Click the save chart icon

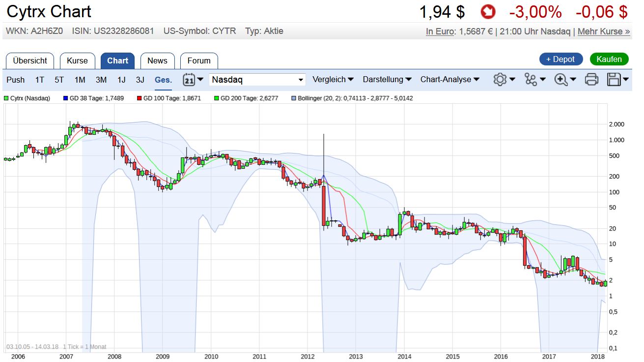614,79
